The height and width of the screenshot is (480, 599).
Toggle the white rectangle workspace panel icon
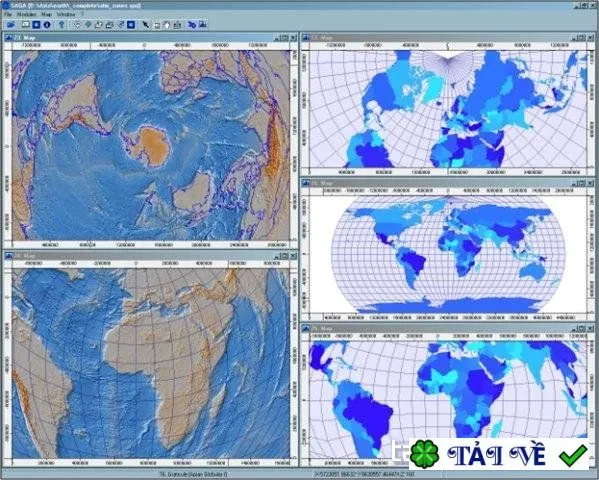[x=26, y=25]
